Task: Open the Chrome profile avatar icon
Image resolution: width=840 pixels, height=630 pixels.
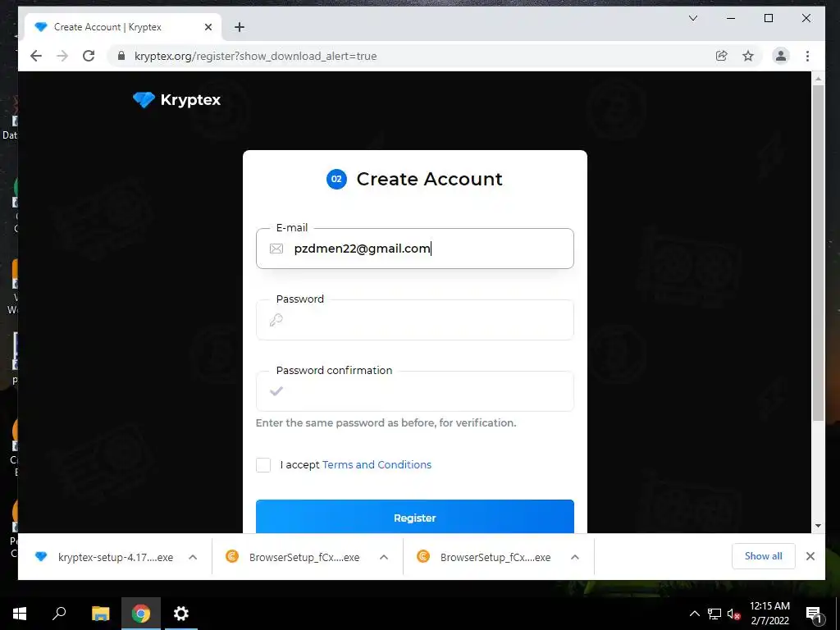Action: [781, 56]
